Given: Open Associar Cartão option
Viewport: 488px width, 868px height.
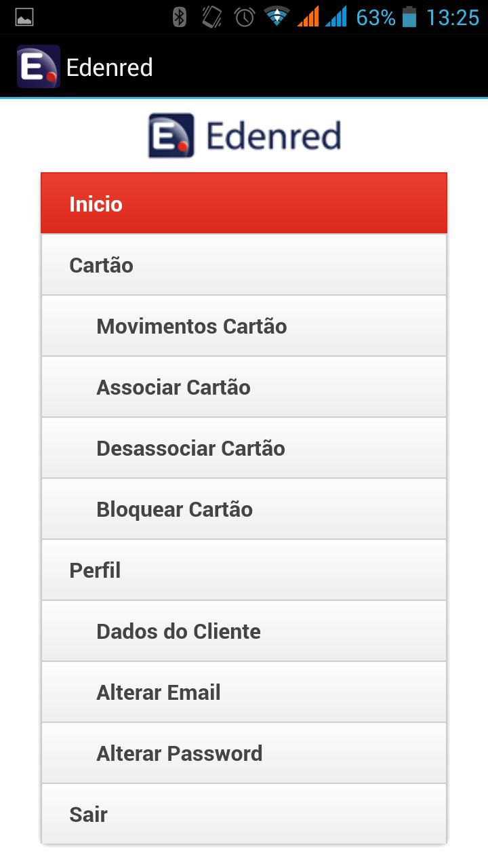Looking at the screenshot, I should pos(244,387).
